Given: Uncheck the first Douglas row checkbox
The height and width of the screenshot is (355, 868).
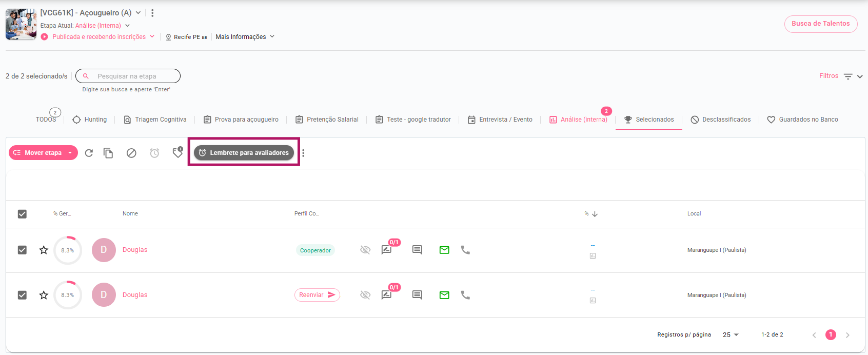Looking at the screenshot, I should pyautogui.click(x=22, y=250).
